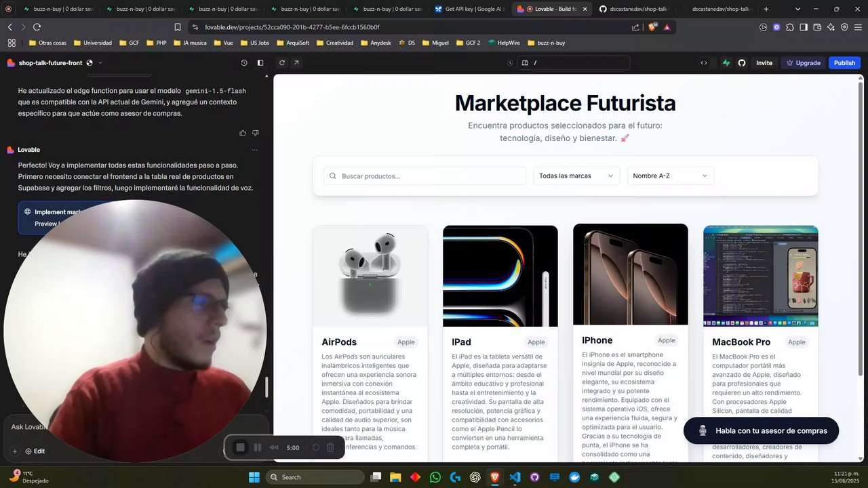Click the thumbs down feedback icon
Screen dimensions: 868x488
(x=256, y=133)
